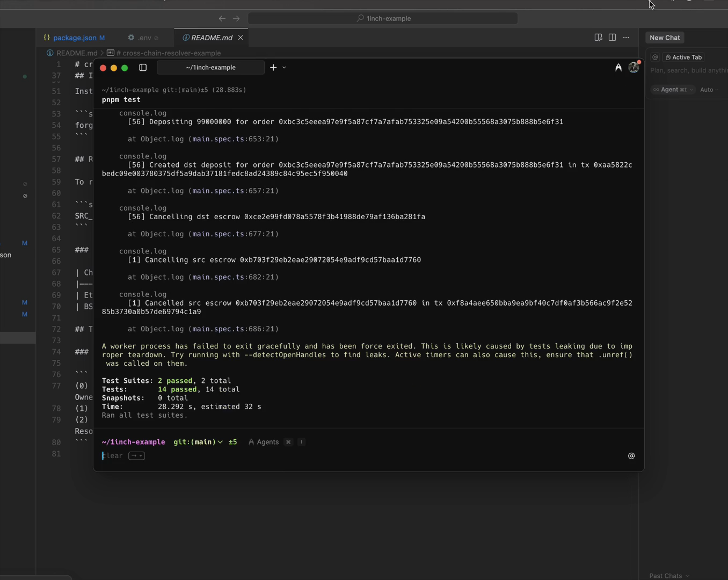Image resolution: width=728 pixels, height=580 pixels.
Task: Go back with the editor back arrow
Action: click(222, 18)
